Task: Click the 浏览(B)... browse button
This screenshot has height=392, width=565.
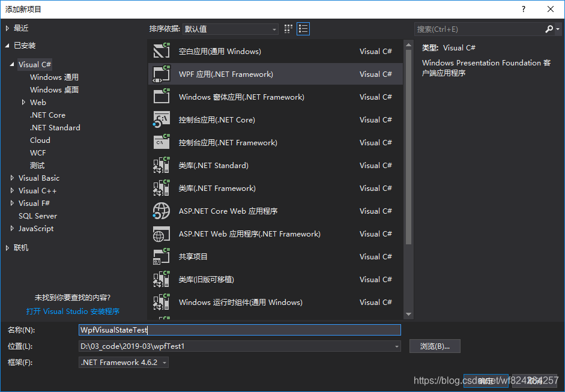Action: pos(435,346)
